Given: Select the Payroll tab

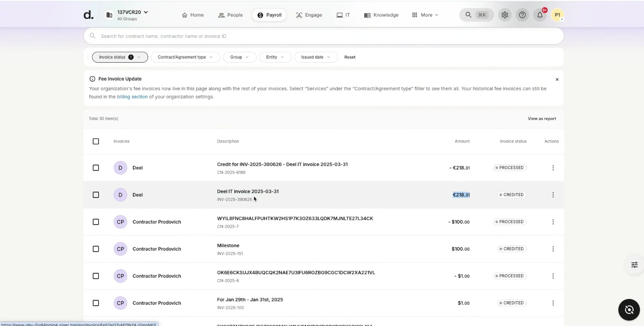Looking at the screenshot, I should pos(269,15).
